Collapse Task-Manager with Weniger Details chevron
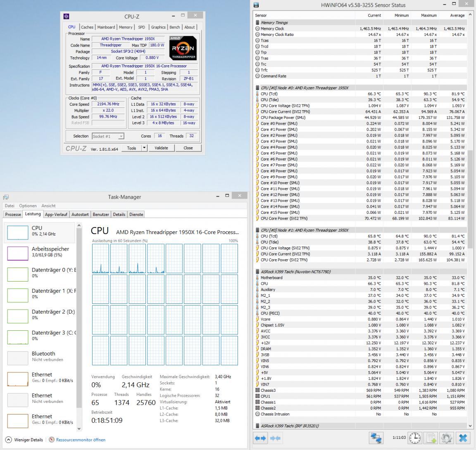The image size is (476, 450). click(9, 440)
